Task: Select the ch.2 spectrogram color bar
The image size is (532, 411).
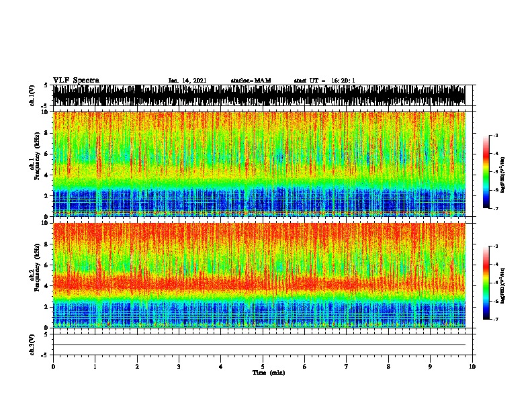Action: click(486, 283)
